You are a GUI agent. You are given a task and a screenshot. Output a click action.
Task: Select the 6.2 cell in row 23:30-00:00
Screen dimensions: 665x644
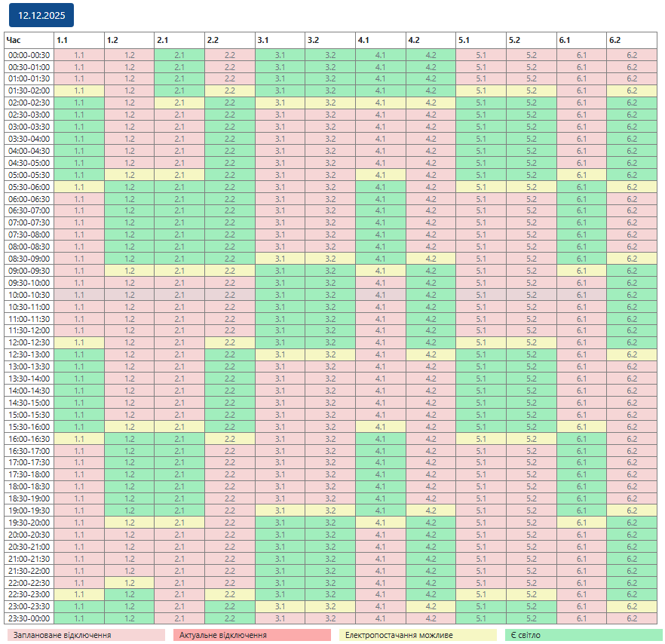click(632, 618)
